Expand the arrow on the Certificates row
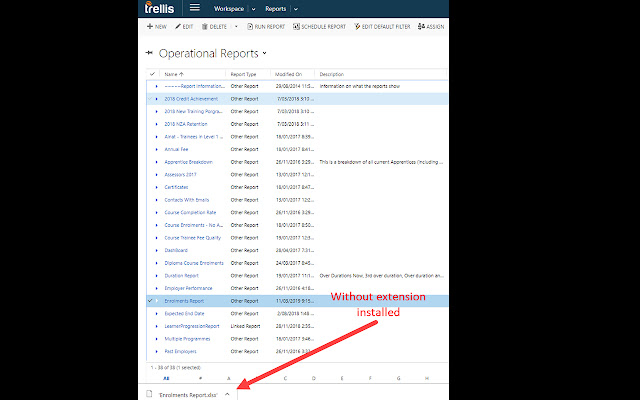Image resolution: width=640 pixels, height=400 pixels. point(156,187)
